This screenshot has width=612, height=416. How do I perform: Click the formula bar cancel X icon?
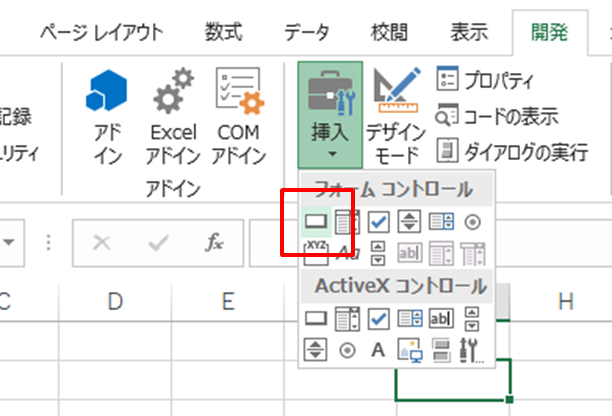102,243
